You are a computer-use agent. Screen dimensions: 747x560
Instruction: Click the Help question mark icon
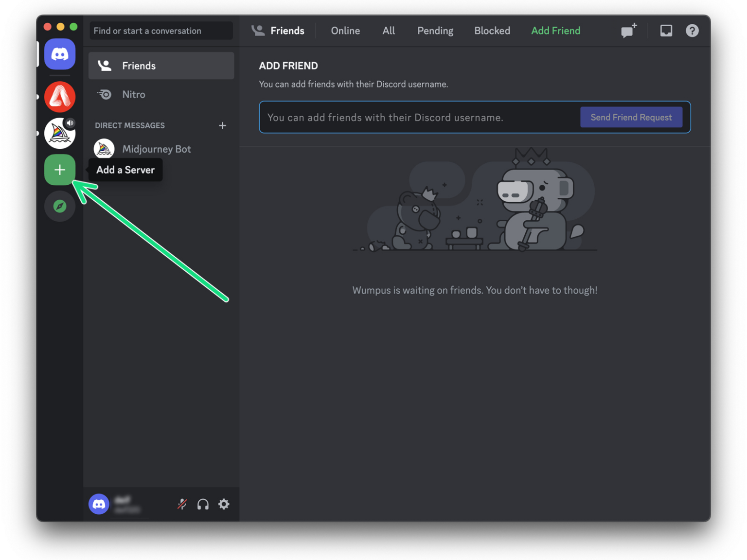pos(692,31)
